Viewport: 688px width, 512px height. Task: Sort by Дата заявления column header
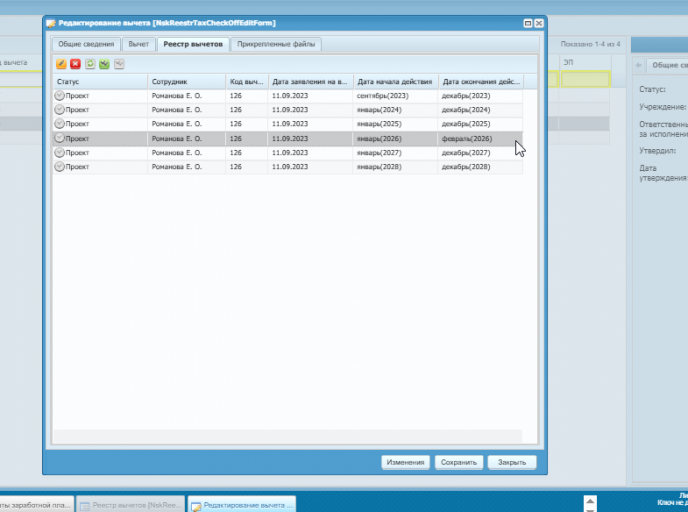coord(311,82)
